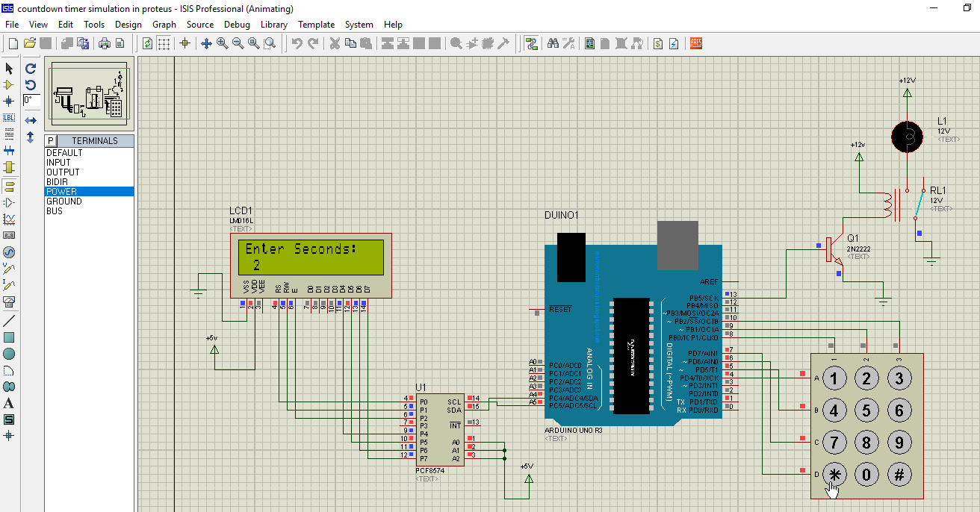Toggle the false origin marker
The width and height of the screenshot is (980, 512).
click(x=186, y=43)
